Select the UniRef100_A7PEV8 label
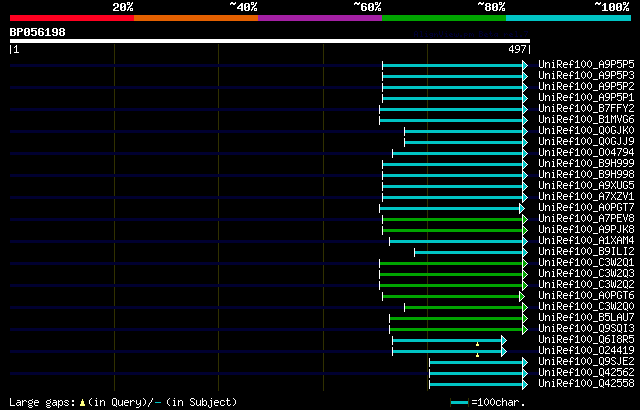640x410 pixels. click(586, 219)
